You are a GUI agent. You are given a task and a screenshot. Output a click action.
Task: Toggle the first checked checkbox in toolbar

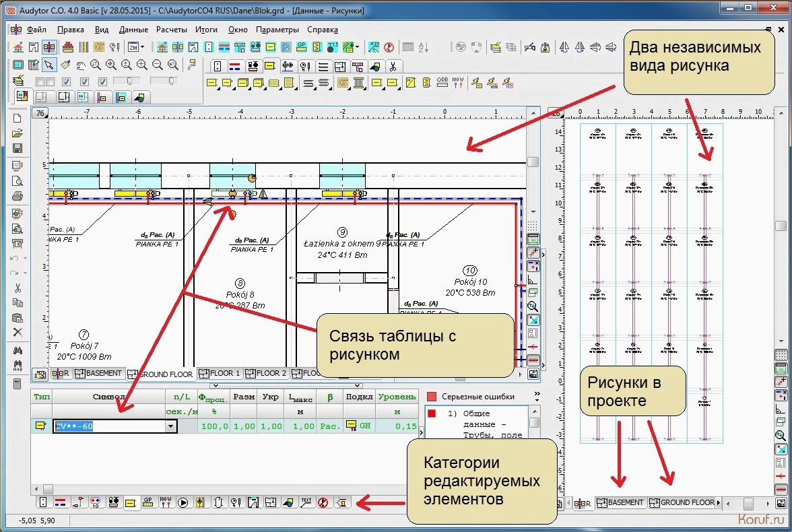67,81
